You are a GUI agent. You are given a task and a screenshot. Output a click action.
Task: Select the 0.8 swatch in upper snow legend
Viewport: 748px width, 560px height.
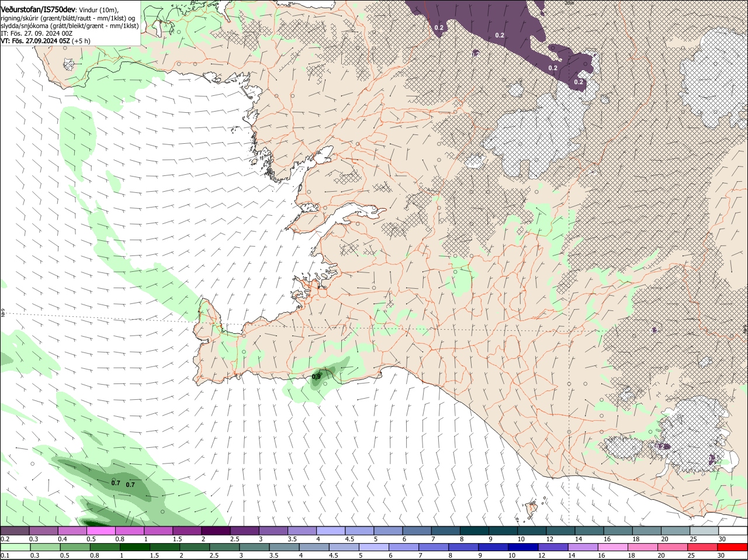(x=129, y=530)
